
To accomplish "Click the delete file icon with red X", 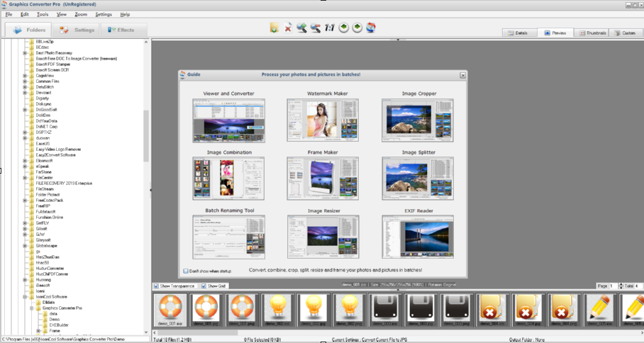I will click(288, 28).
